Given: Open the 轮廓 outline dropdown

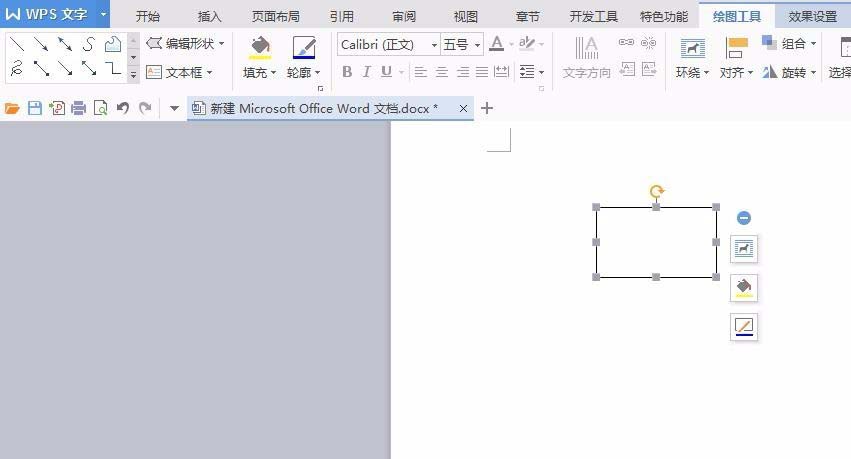Looking at the screenshot, I should (x=303, y=72).
